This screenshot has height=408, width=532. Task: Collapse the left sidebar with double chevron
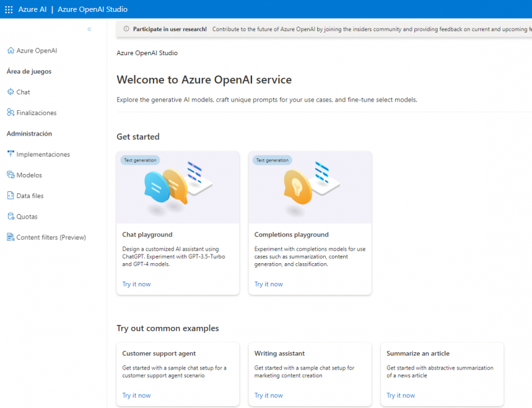coord(89,29)
